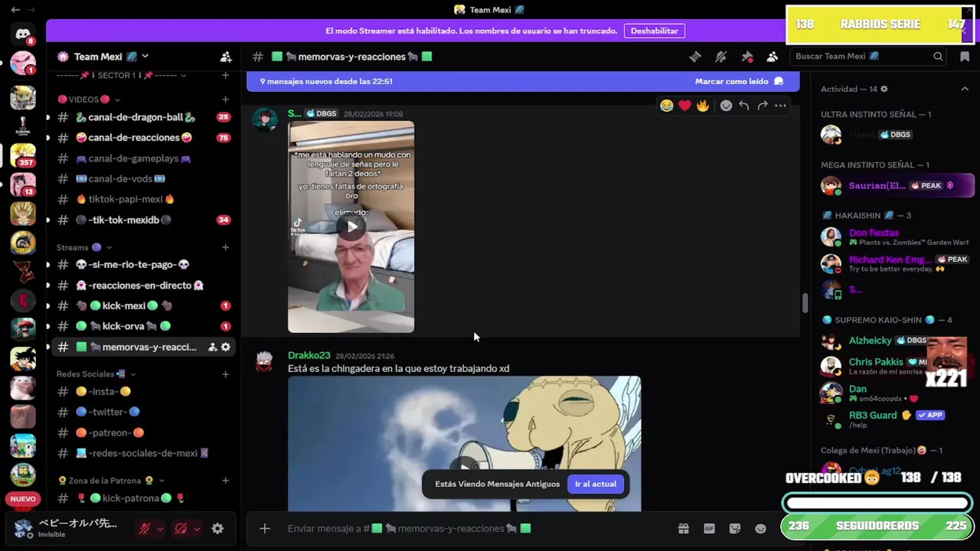
Task: Open GIF picker icon
Action: (709, 529)
